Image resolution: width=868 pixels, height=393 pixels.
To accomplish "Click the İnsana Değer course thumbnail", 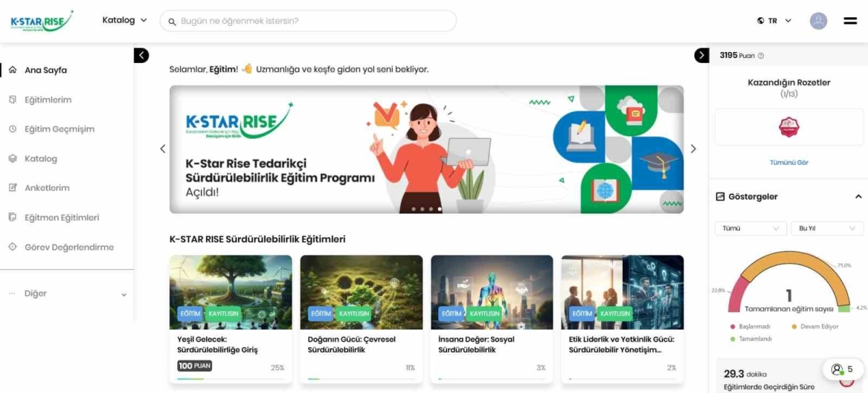I will (492, 292).
